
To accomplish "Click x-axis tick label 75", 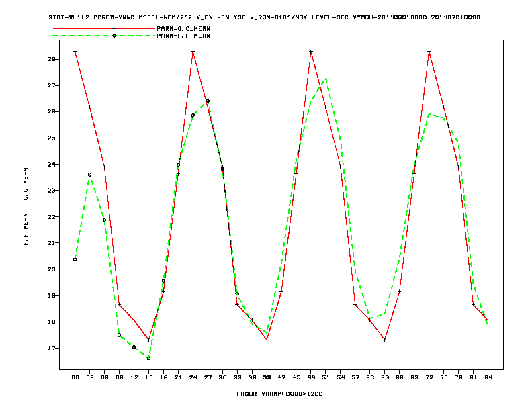I will point(444,377).
